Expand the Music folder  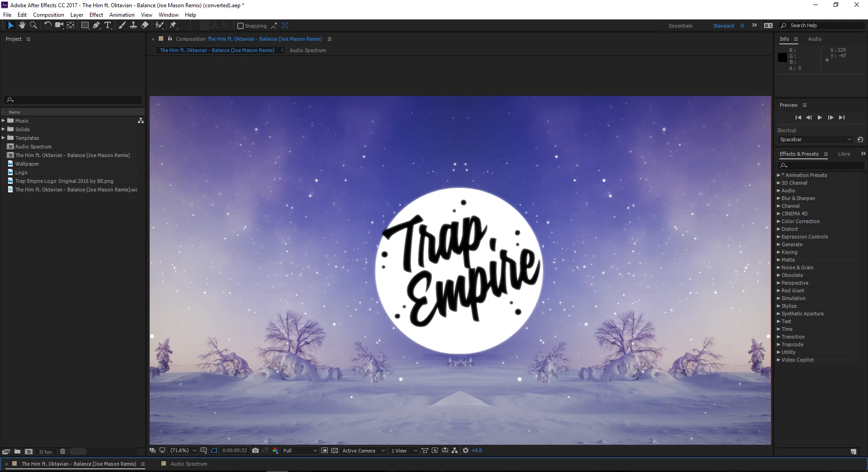point(3,120)
